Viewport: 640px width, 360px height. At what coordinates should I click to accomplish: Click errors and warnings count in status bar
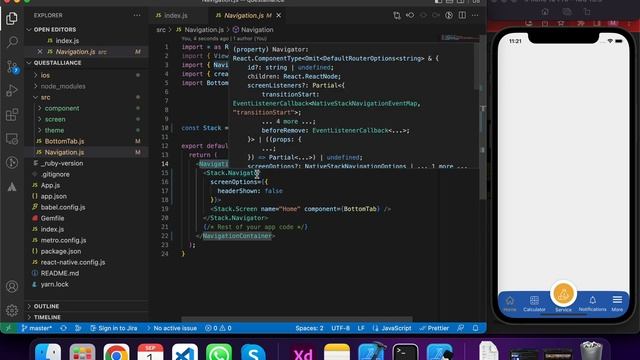coord(218,328)
